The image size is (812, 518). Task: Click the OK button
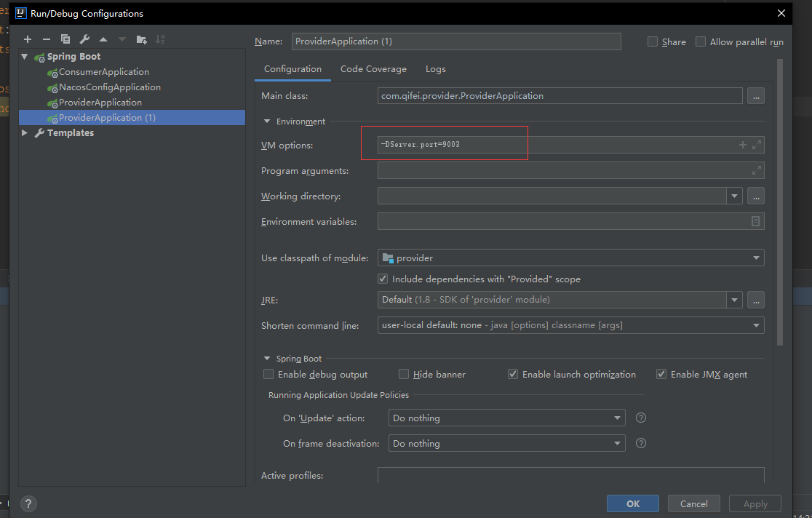click(x=632, y=503)
